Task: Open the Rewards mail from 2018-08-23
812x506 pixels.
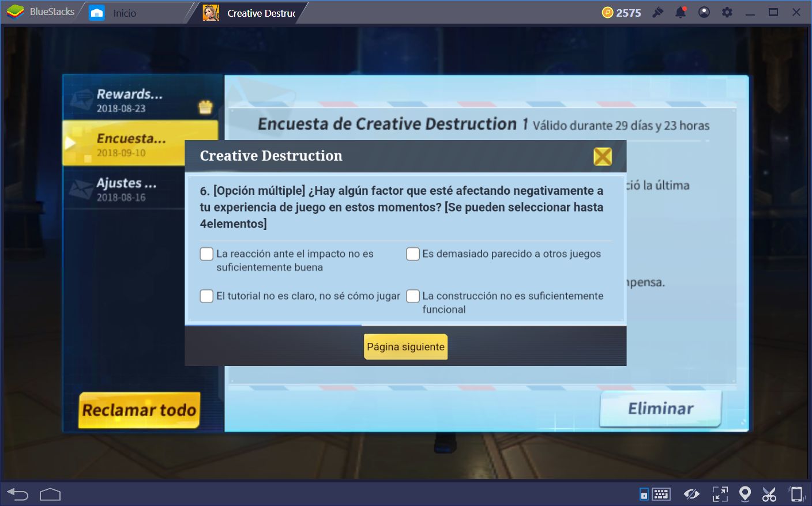Action: click(x=141, y=100)
